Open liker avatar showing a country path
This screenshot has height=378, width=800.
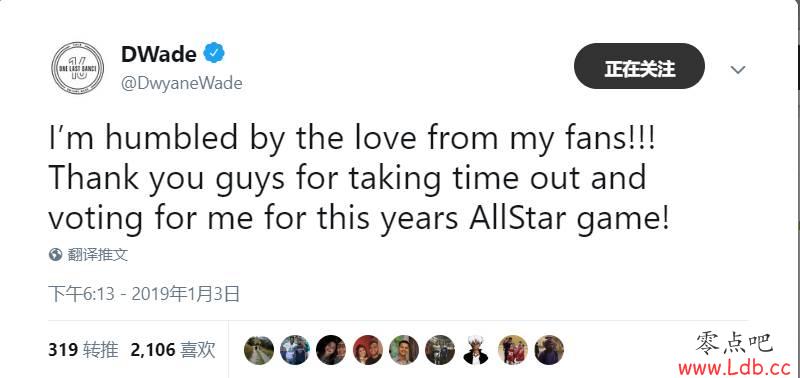click(x=259, y=350)
